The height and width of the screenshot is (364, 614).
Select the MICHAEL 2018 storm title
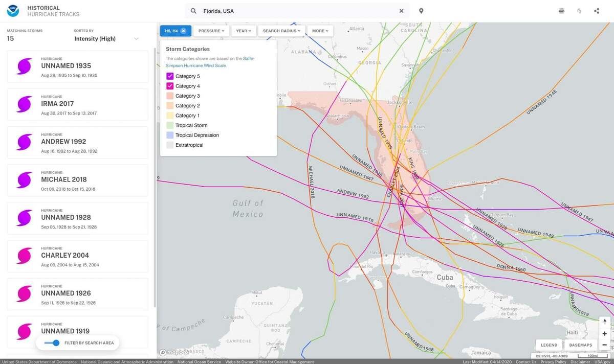[64, 179]
